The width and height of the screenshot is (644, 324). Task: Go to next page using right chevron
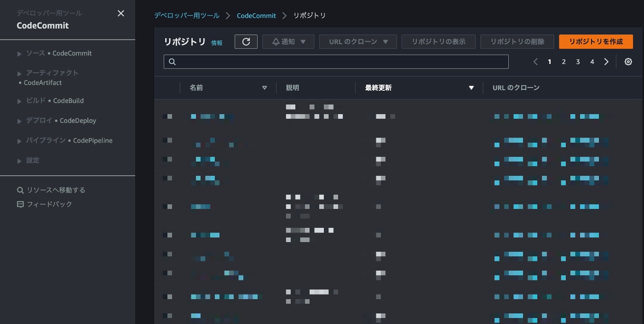point(606,62)
